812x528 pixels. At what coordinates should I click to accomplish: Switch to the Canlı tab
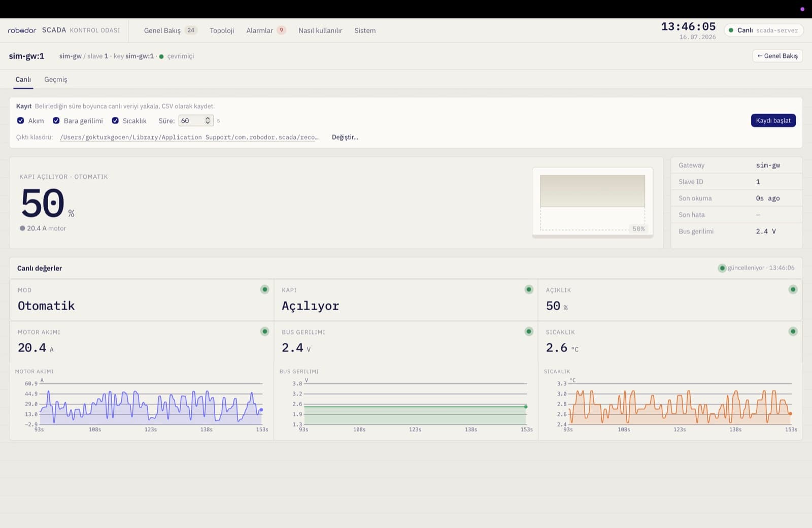[x=23, y=80]
